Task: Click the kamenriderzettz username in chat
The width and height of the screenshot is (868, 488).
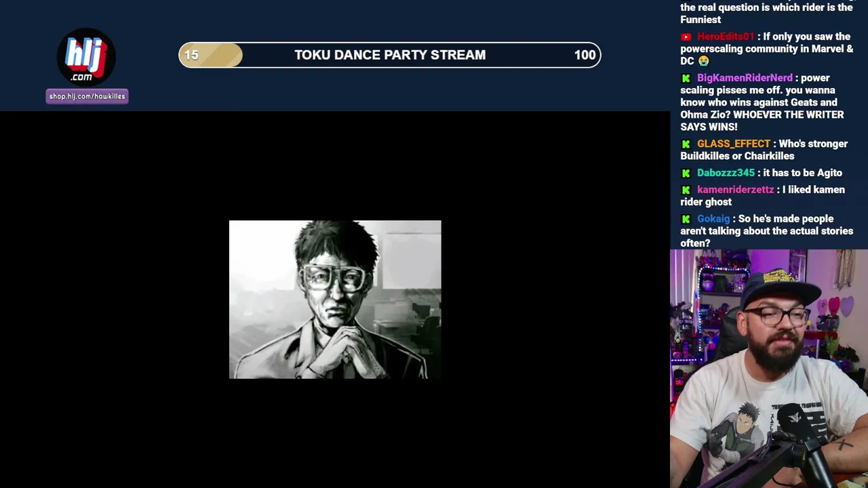Action: coord(735,190)
